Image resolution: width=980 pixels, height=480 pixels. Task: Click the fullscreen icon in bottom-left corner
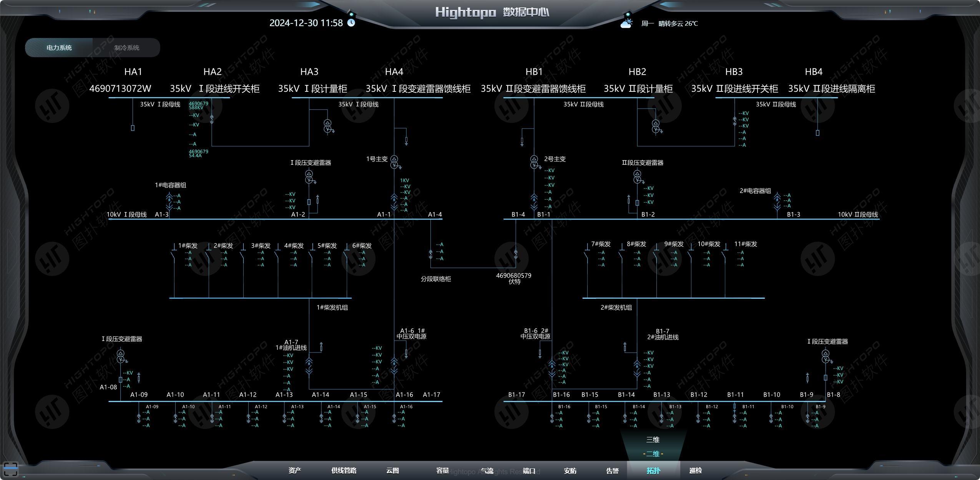click(10, 469)
